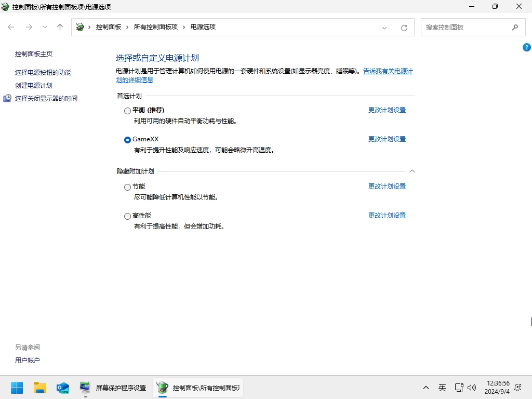Click the back navigation arrow
This screenshot has height=399, width=532.
10,27
